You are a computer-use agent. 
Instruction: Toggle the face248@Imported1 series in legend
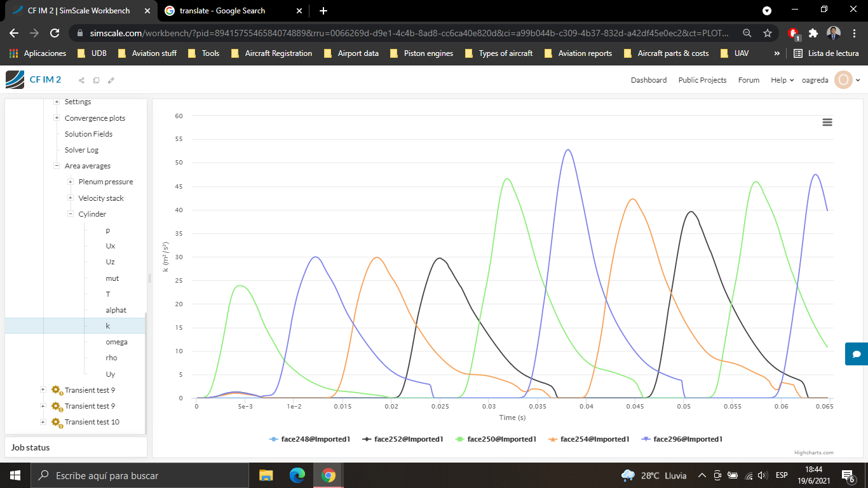309,439
